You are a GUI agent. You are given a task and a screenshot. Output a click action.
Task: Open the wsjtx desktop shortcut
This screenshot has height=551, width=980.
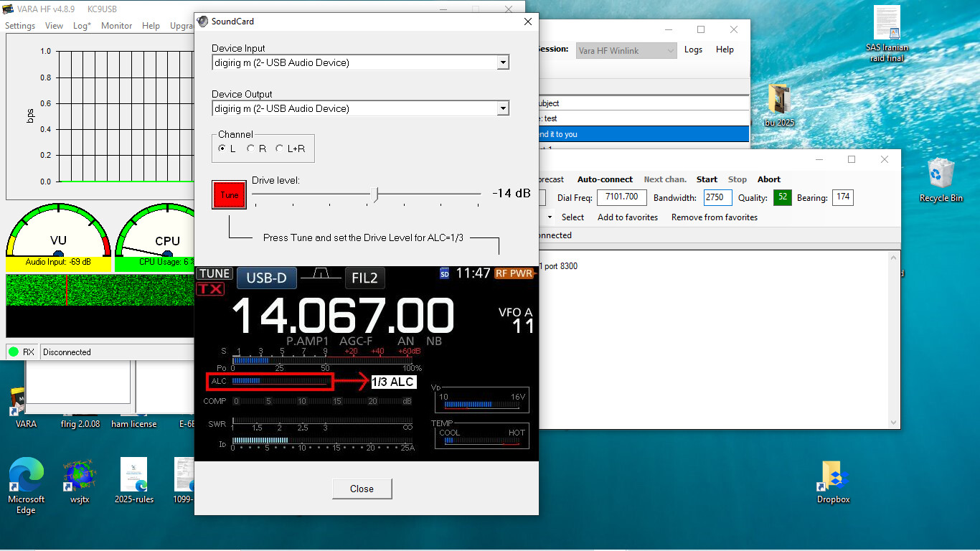[80, 476]
